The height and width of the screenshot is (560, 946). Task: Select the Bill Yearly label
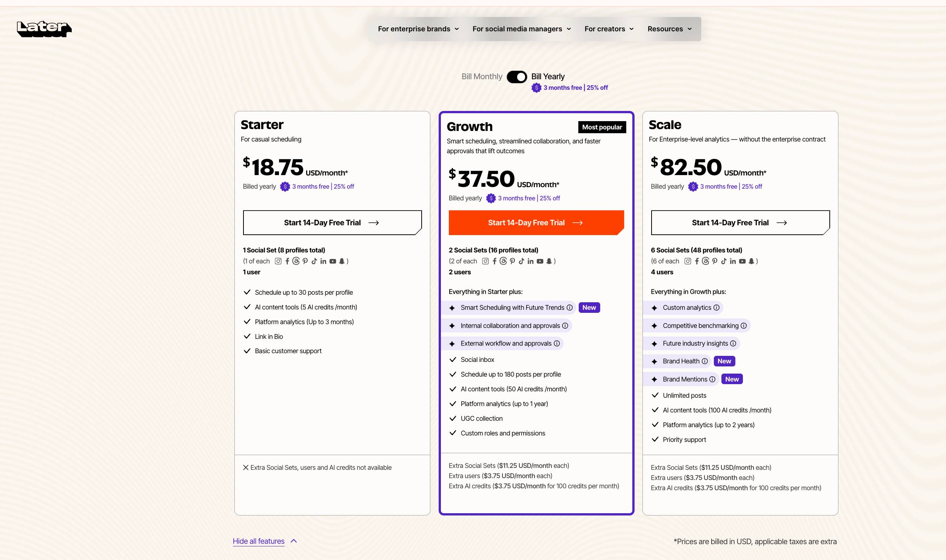pyautogui.click(x=548, y=77)
